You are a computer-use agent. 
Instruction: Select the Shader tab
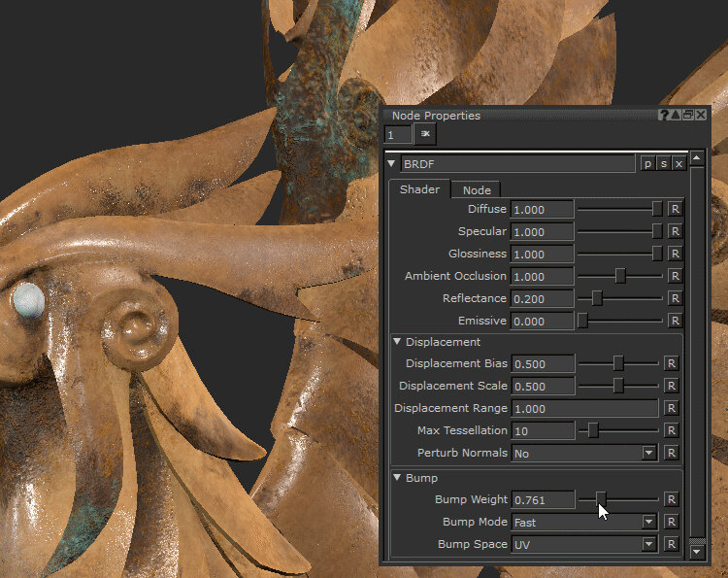(x=419, y=189)
